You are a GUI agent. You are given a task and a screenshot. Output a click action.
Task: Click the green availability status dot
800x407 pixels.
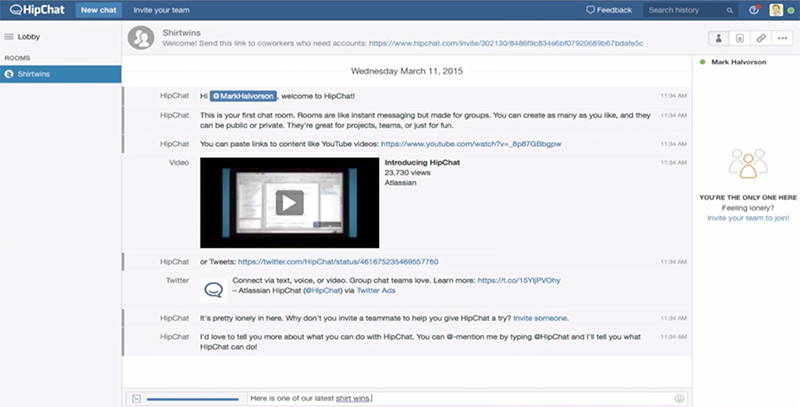[703, 62]
